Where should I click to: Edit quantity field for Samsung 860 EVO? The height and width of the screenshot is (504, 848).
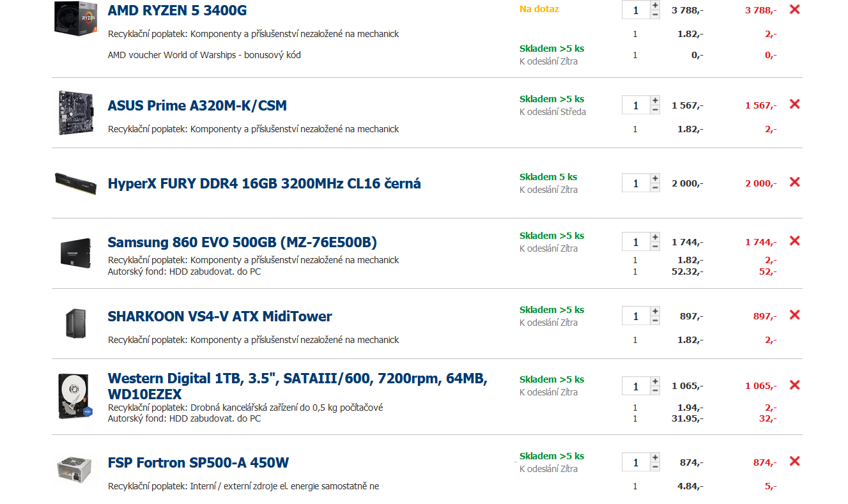coord(636,242)
